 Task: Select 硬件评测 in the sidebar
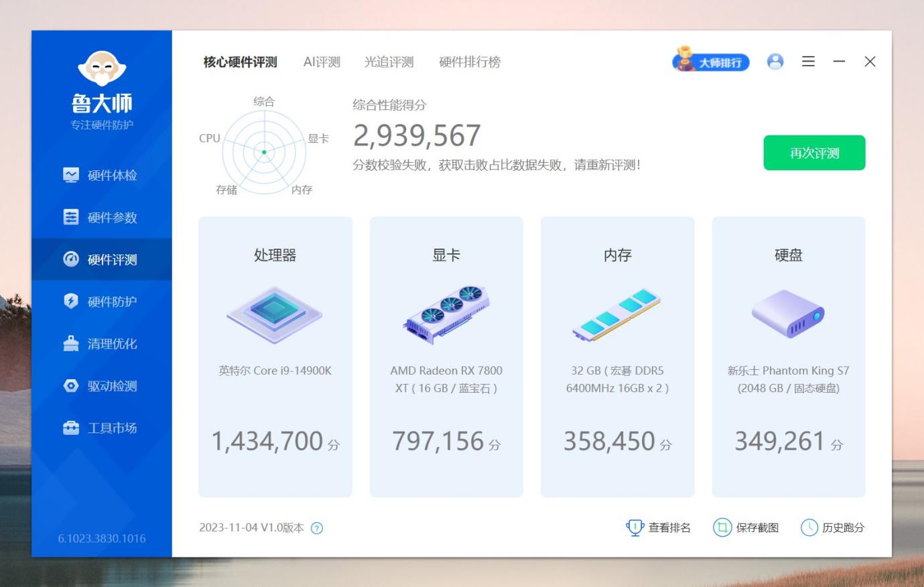tap(101, 259)
